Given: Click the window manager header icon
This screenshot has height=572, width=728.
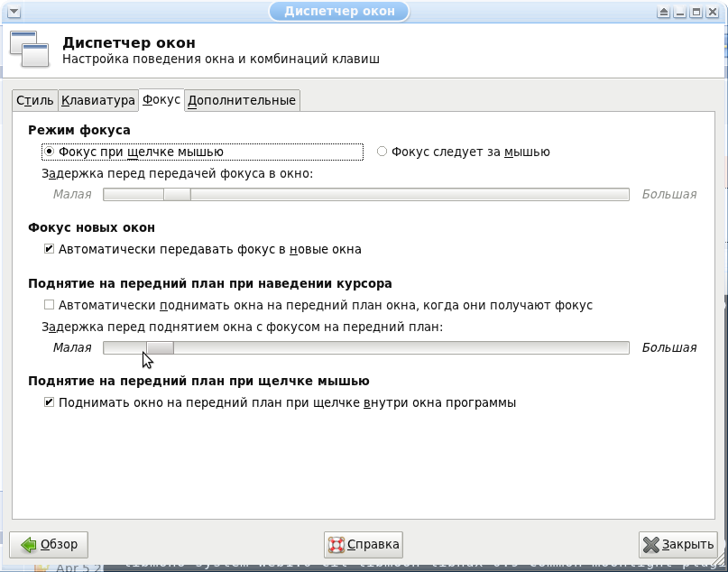Looking at the screenshot, I should [30, 50].
